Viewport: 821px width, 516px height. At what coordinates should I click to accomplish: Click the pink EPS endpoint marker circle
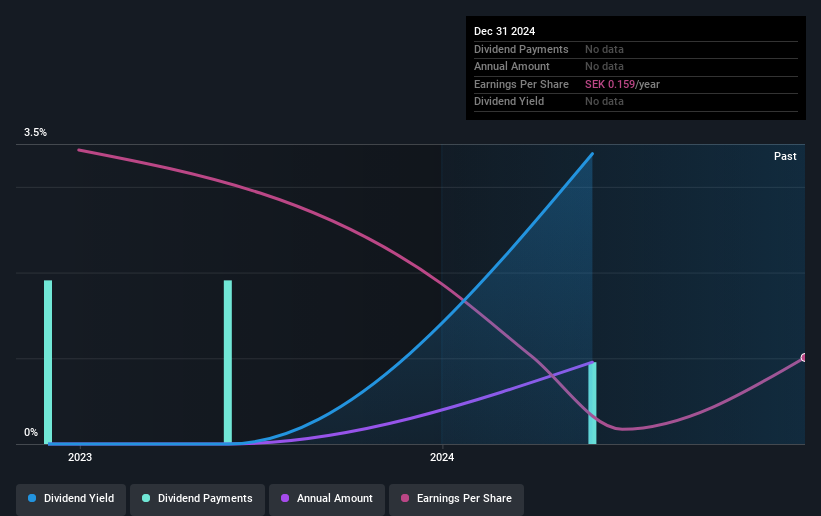click(x=804, y=357)
